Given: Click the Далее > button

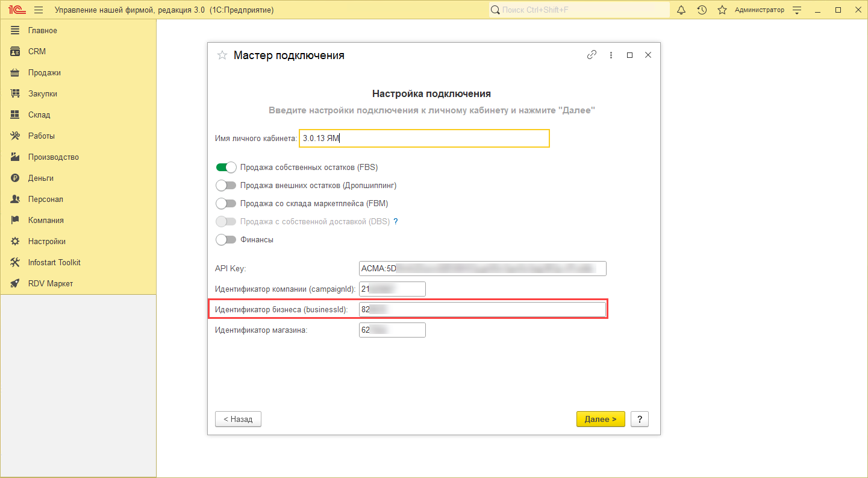Looking at the screenshot, I should 601,419.
